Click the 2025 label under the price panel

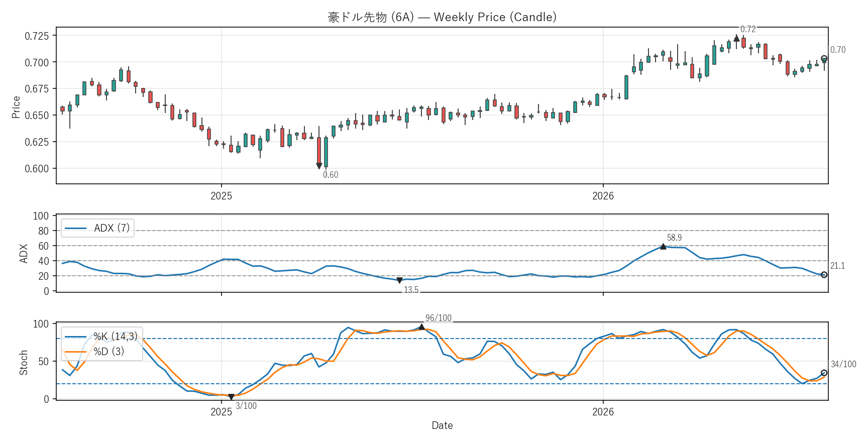(221, 196)
